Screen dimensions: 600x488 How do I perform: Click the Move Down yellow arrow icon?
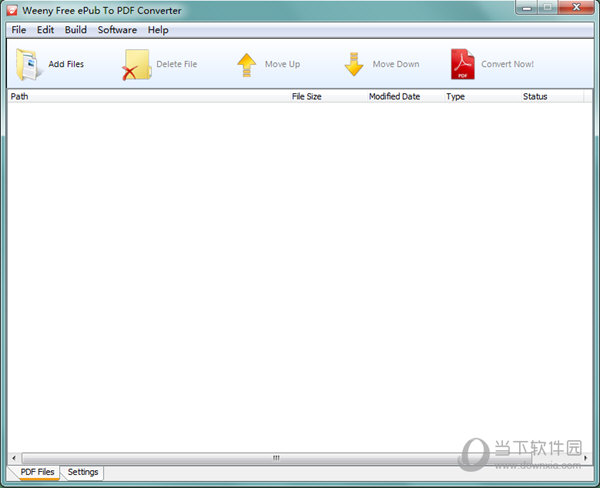[x=354, y=64]
